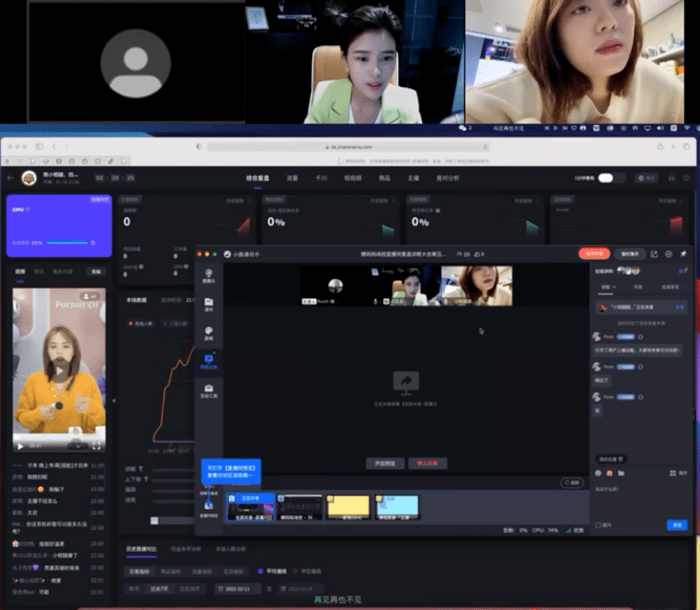Click the highlighted screen-share sidebar icon
Image resolution: width=700 pixels, height=610 pixels.
tap(209, 362)
